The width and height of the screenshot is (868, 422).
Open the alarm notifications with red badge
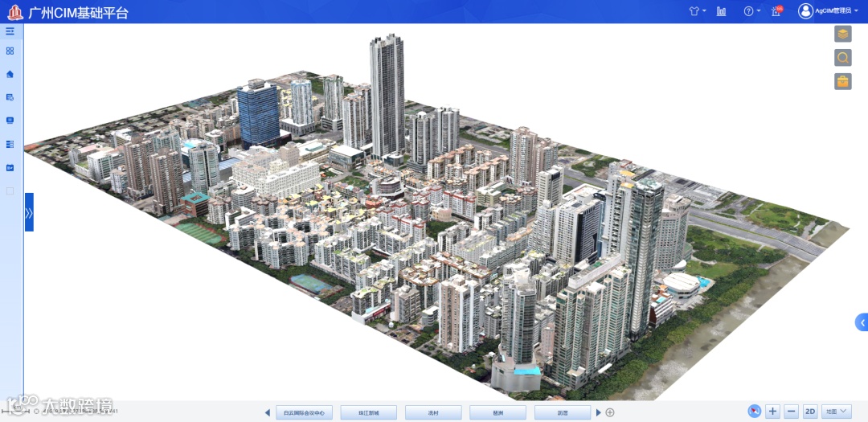pos(777,10)
